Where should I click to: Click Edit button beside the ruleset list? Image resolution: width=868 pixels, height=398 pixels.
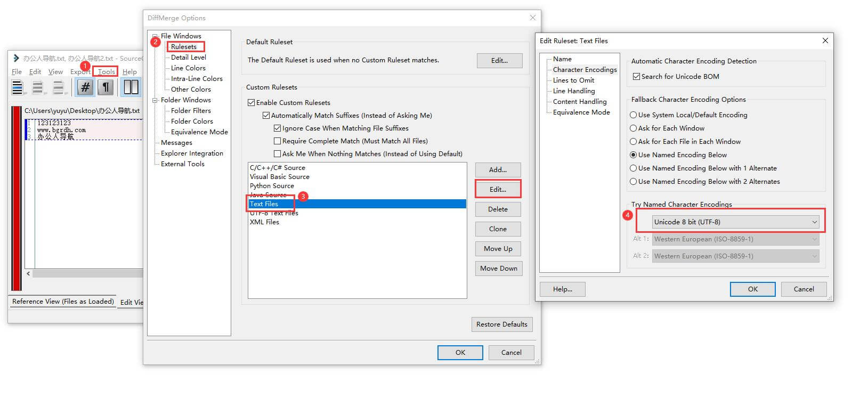[x=498, y=190]
